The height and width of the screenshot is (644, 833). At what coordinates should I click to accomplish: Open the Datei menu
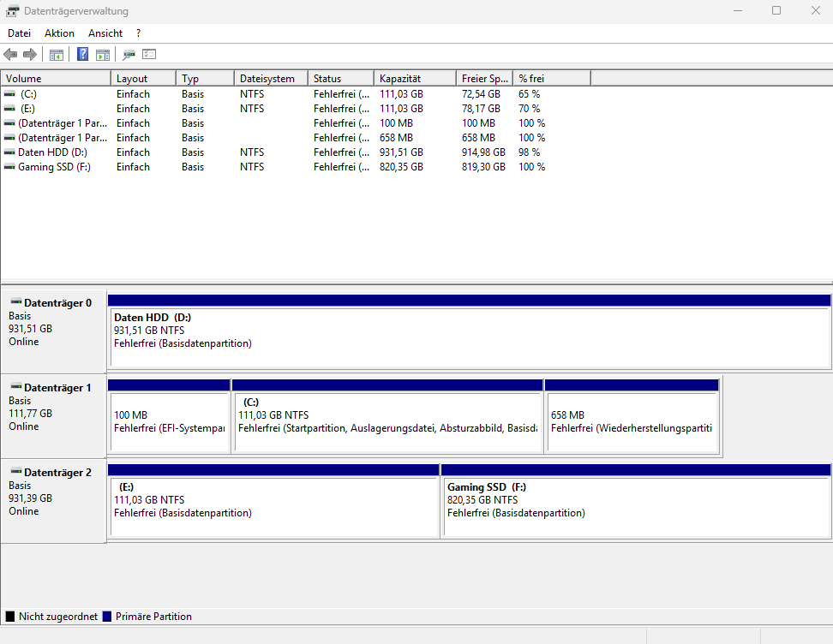pos(19,33)
